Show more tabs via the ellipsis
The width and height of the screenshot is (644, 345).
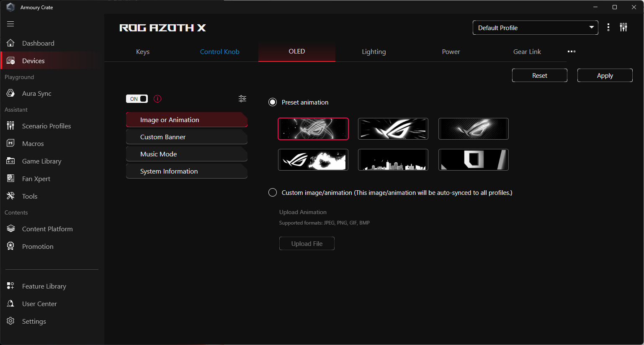click(x=572, y=51)
